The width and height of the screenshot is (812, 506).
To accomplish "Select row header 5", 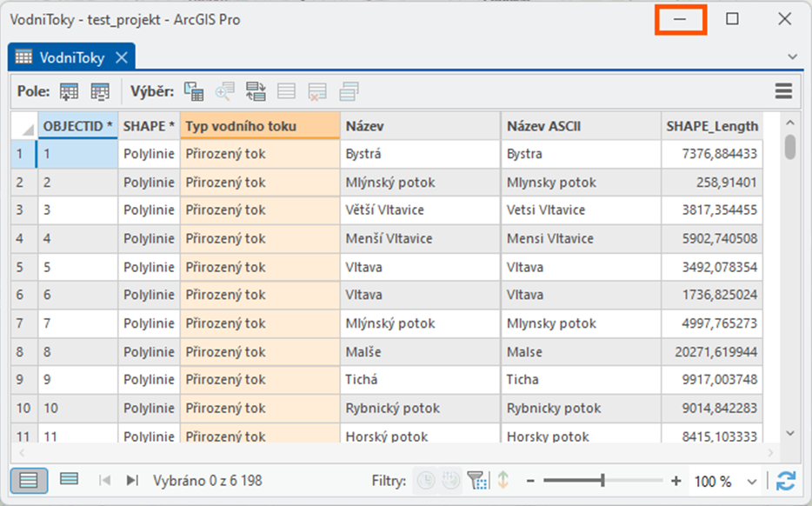I will pyautogui.click(x=24, y=267).
